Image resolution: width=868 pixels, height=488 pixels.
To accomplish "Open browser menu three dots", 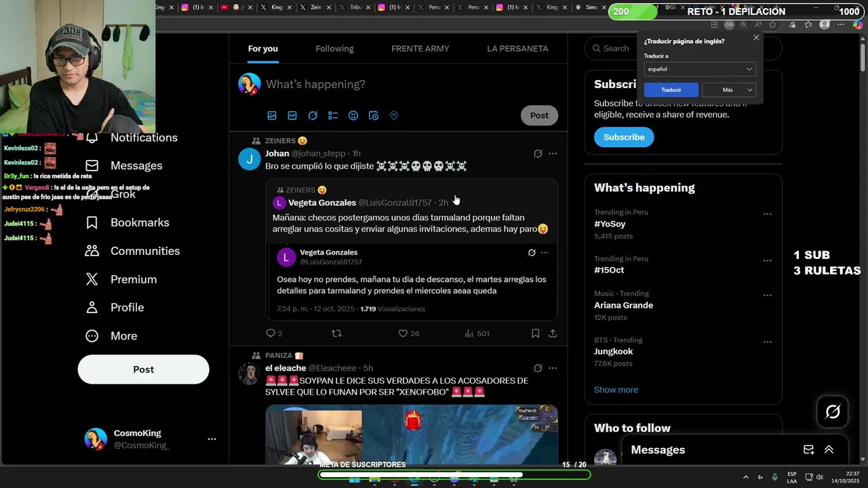I will click(x=842, y=24).
